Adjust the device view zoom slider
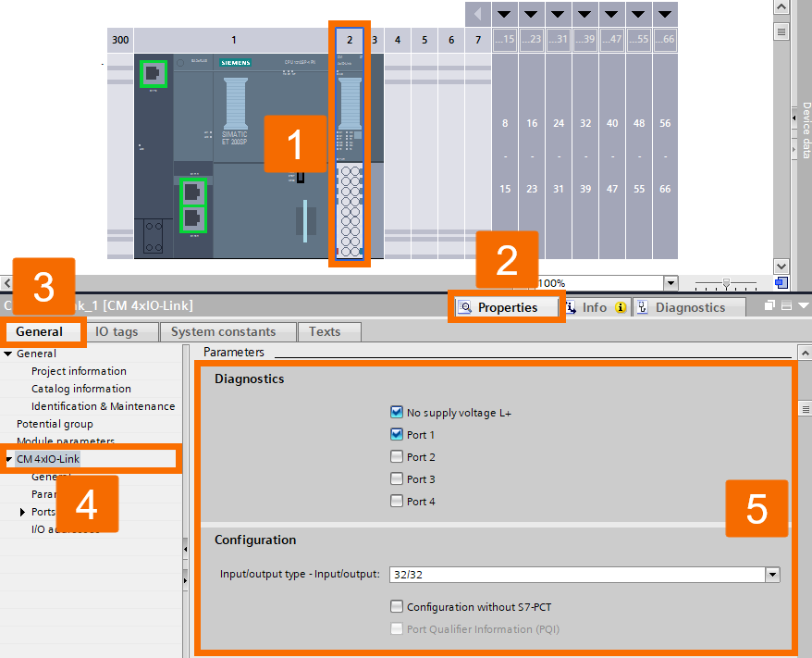812x658 pixels. click(x=726, y=283)
